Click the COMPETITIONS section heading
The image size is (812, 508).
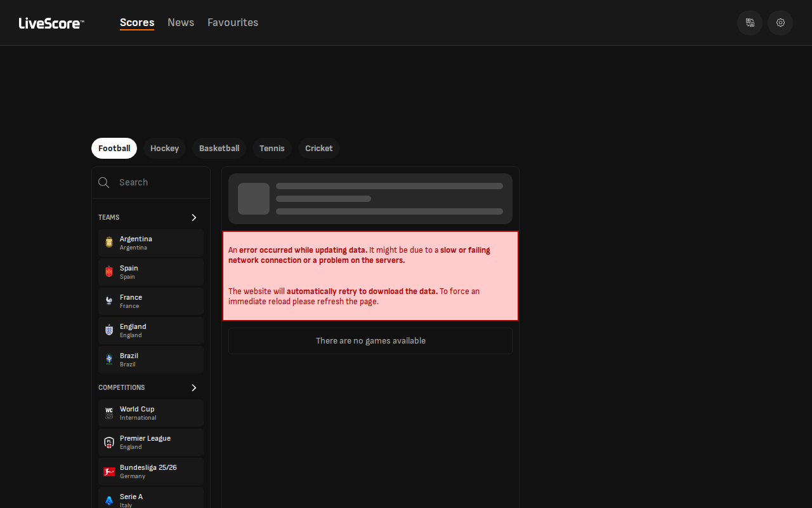122,387
